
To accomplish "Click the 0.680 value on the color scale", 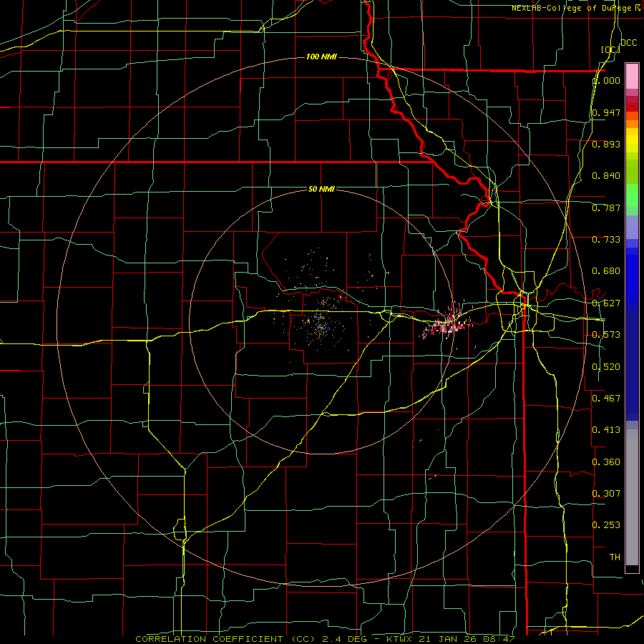I will (x=606, y=271).
